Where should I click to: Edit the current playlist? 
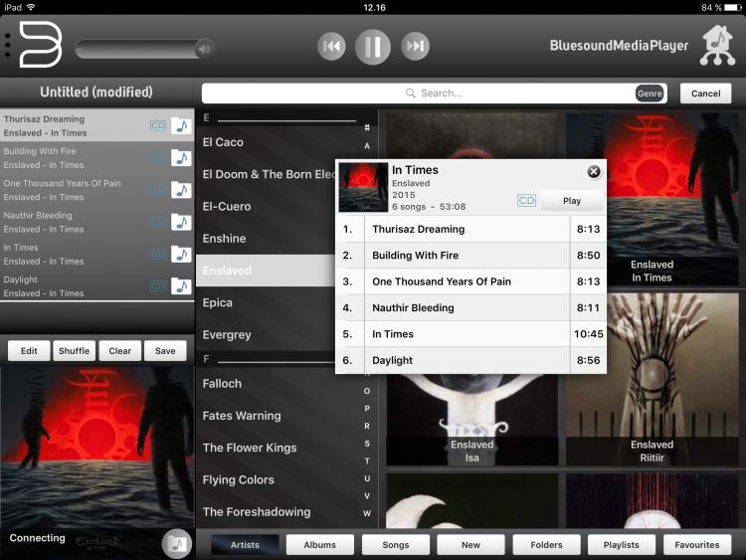29,351
